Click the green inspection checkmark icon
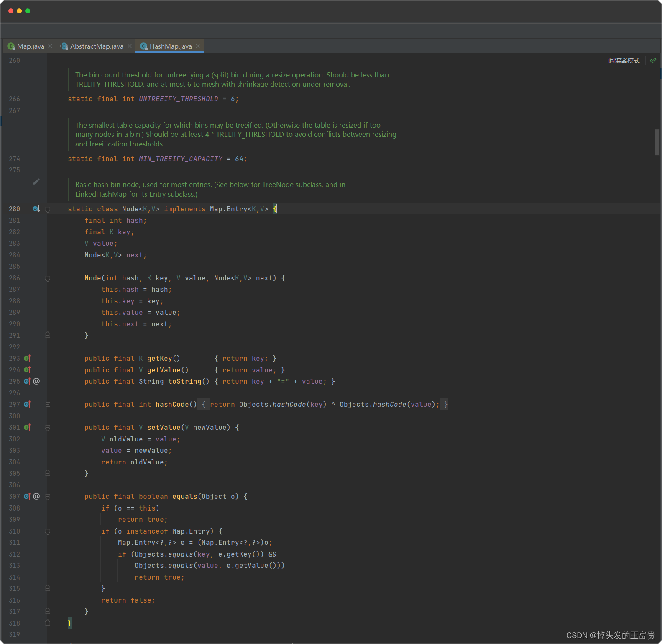The image size is (662, 644). [653, 61]
